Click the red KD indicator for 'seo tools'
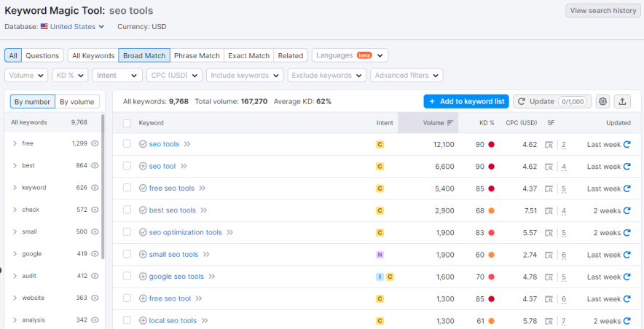Viewport: 644px width, 329px height. click(x=492, y=144)
